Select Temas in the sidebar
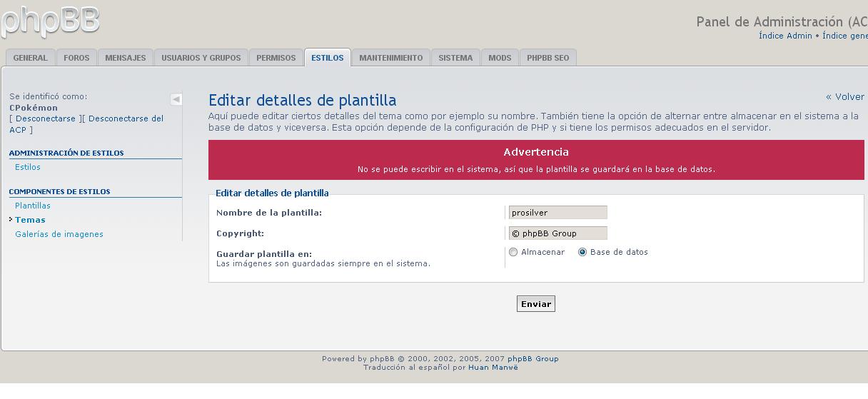Image resolution: width=868 pixels, height=399 pixels. 30,220
